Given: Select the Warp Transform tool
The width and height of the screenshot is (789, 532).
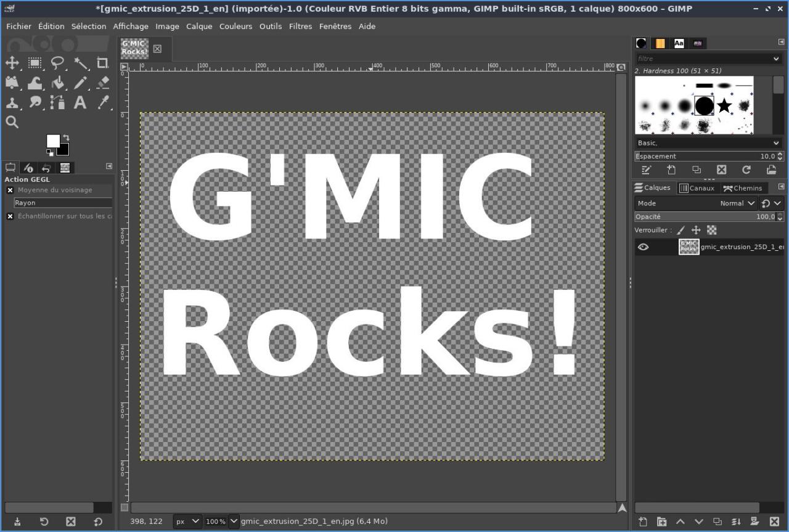Looking at the screenshot, I should pyautogui.click(x=35, y=83).
